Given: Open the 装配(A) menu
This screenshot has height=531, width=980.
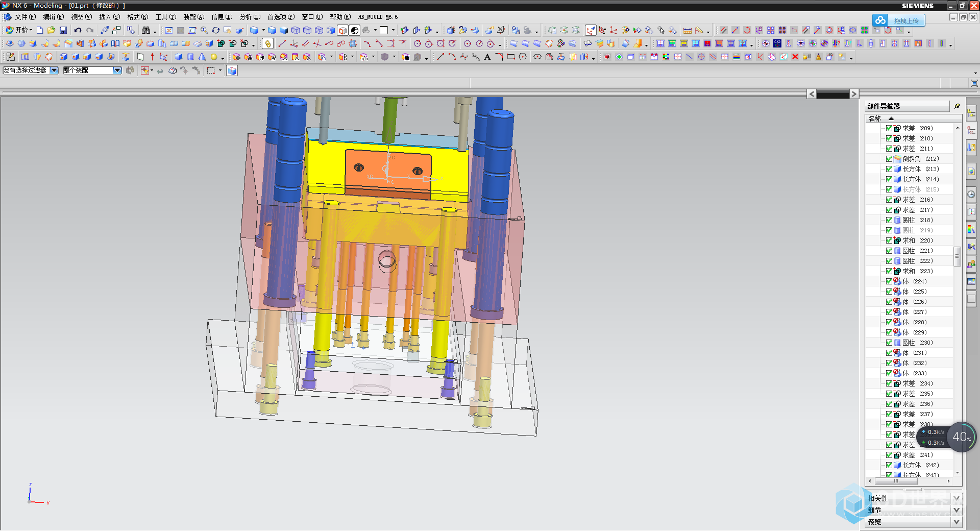Looking at the screenshot, I should 193,17.
